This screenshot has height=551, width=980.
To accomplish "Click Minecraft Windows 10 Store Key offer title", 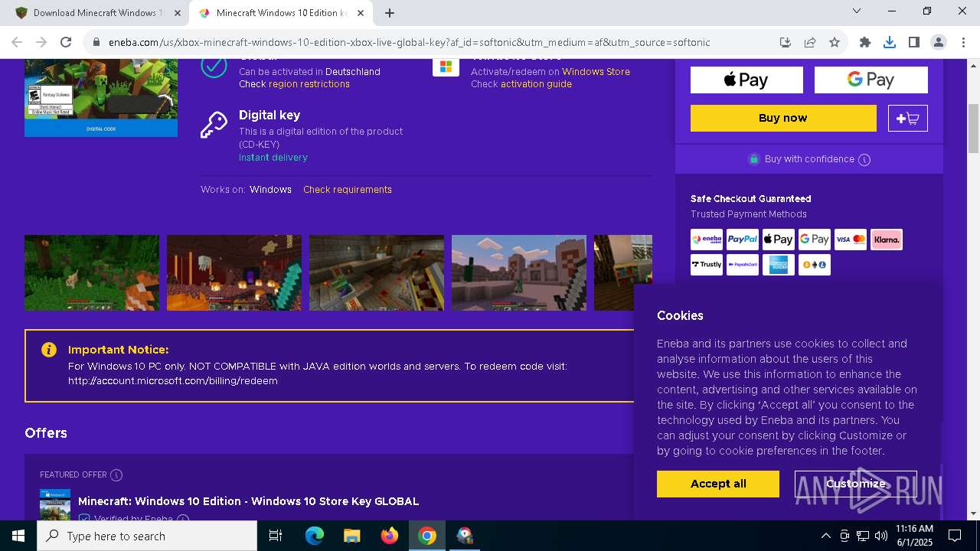I will pyautogui.click(x=248, y=501).
